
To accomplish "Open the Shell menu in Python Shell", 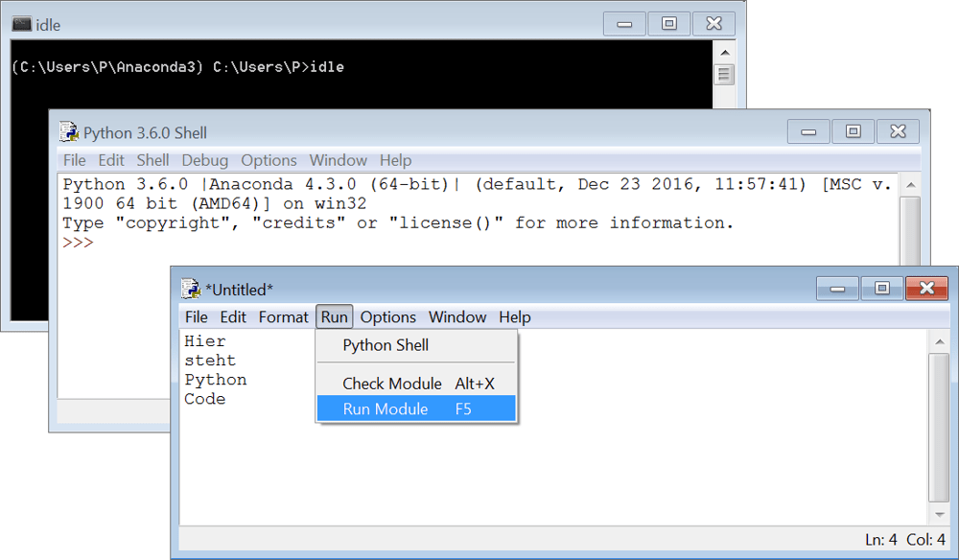I will (x=152, y=160).
